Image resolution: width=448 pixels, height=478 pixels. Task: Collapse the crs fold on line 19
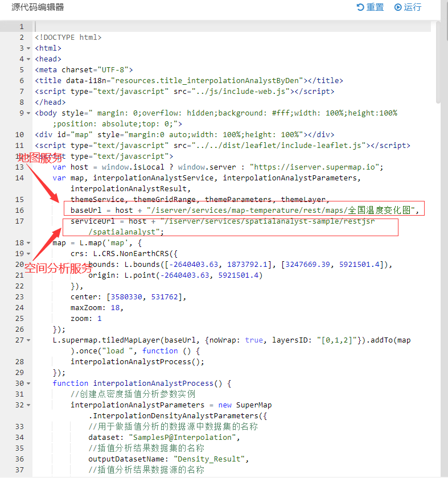pos(28,254)
